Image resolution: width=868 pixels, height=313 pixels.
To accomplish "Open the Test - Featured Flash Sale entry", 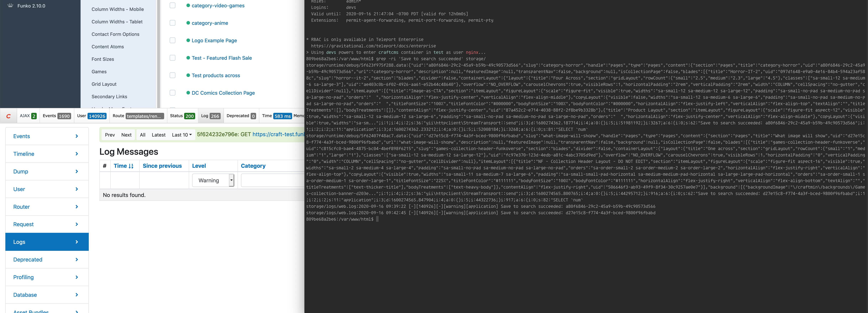I will pos(221,58).
